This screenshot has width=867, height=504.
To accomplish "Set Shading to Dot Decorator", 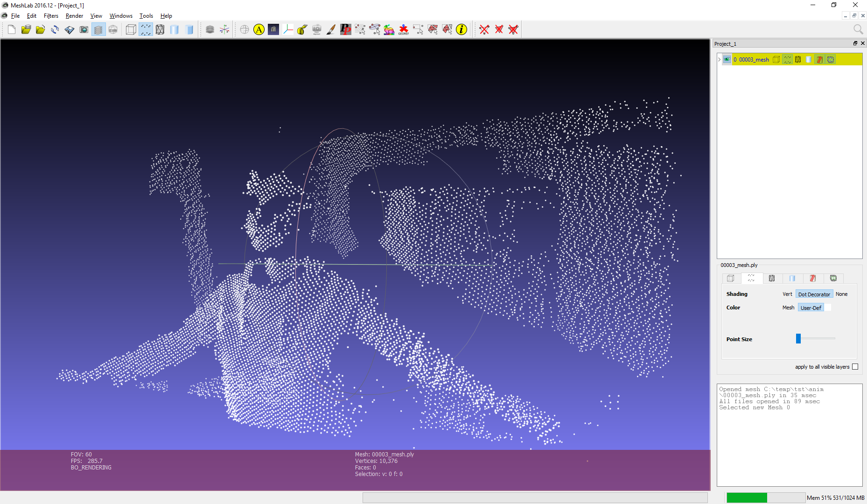I will (x=814, y=294).
